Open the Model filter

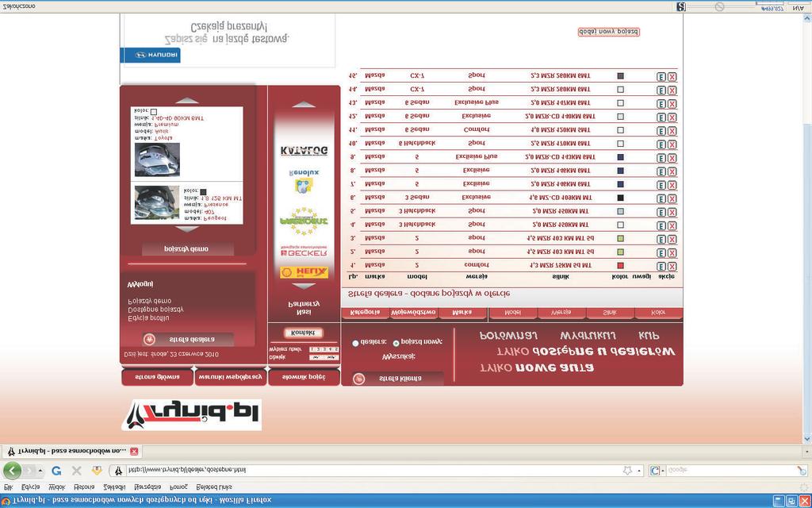[513, 313]
